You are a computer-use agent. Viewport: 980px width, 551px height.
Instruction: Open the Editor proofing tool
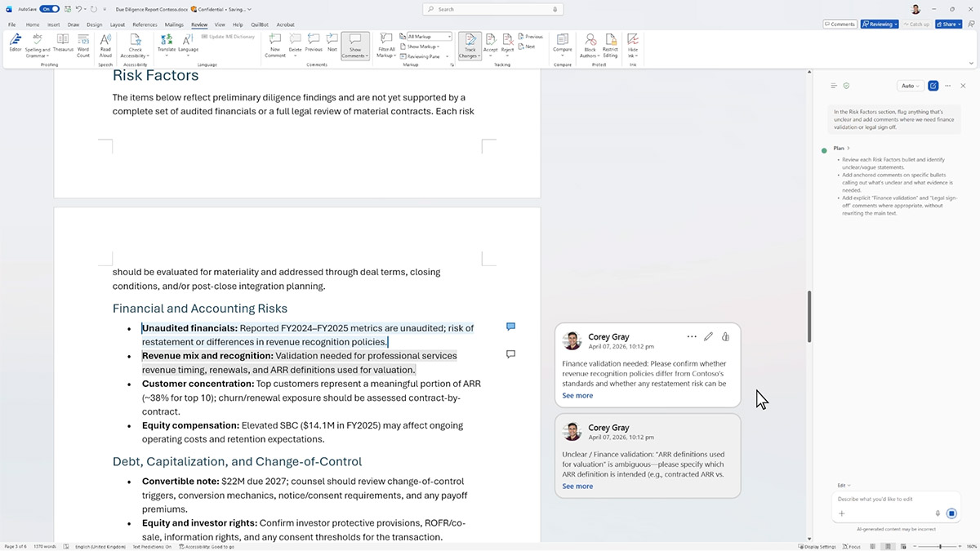point(15,42)
